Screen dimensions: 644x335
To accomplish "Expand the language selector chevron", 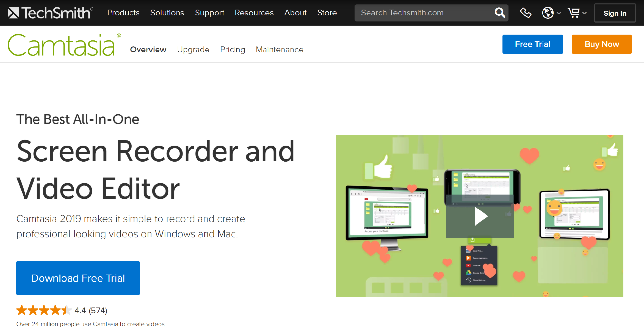I will coord(559,13).
